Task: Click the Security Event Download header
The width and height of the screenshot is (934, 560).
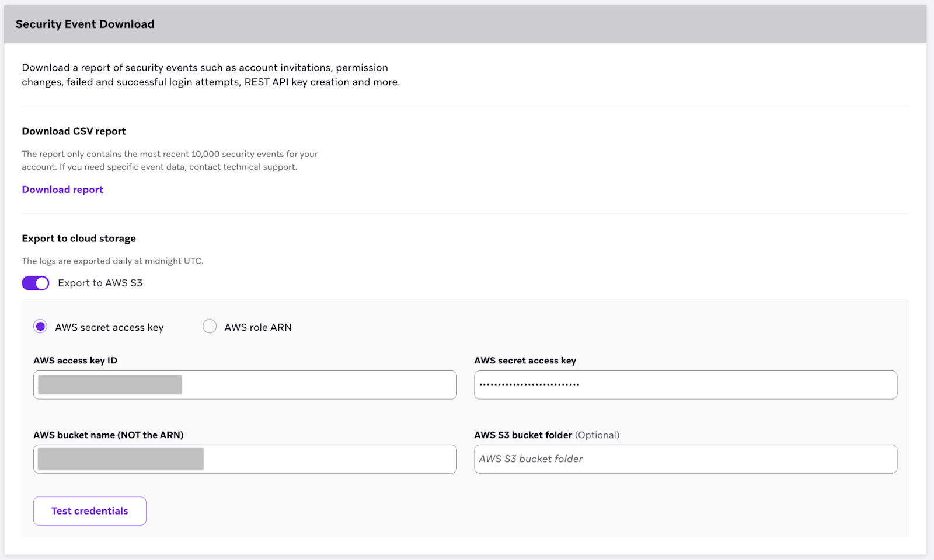Action: point(85,24)
